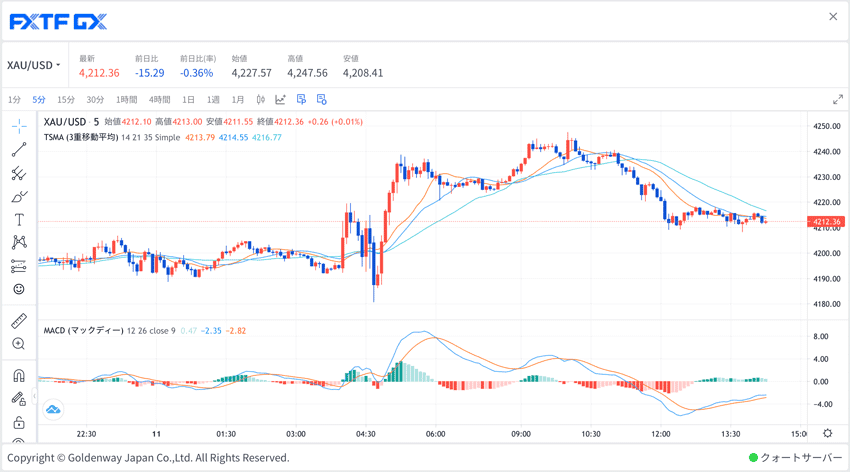Open the pitchfork drawing tools
Screen dimensions: 850x472
point(19,173)
